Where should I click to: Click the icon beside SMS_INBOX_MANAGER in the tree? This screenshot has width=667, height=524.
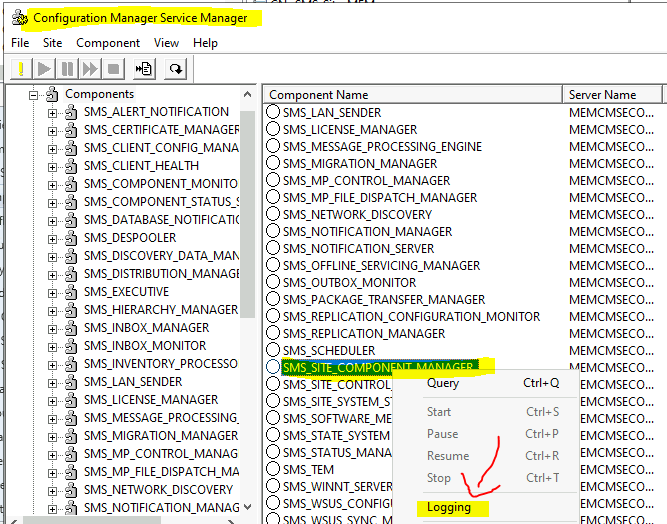point(71,328)
